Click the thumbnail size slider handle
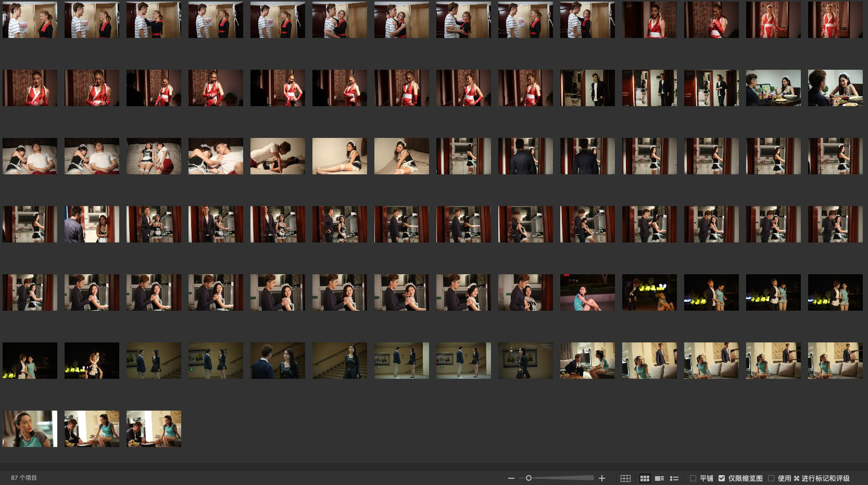The width and height of the screenshot is (868, 485). [529, 478]
